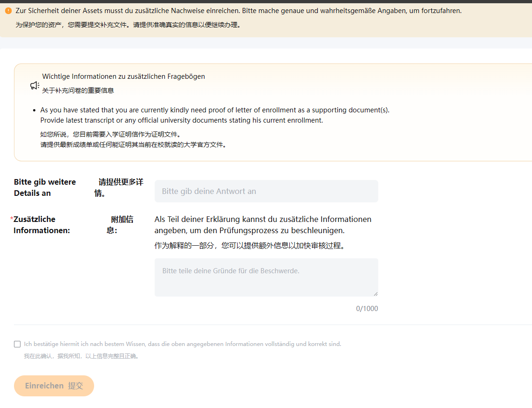Click the Chinese label '请提供更多详情。'
Image resolution: width=532 pixels, height=408 pixels.
tap(119, 187)
